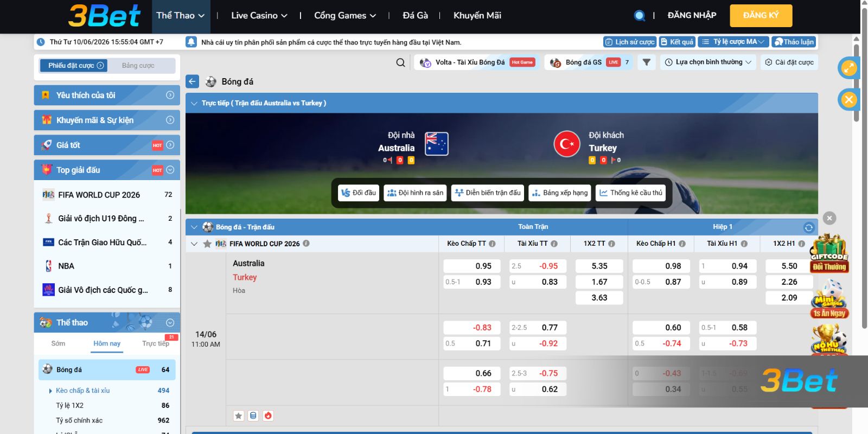Image resolution: width=868 pixels, height=434 pixels.
Task: Click the info icon next to 1X2 TT
Action: pos(611,244)
